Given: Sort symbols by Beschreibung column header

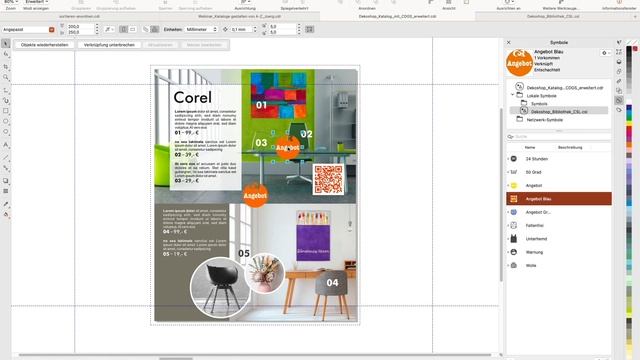Looking at the screenshot, I should pos(570,147).
